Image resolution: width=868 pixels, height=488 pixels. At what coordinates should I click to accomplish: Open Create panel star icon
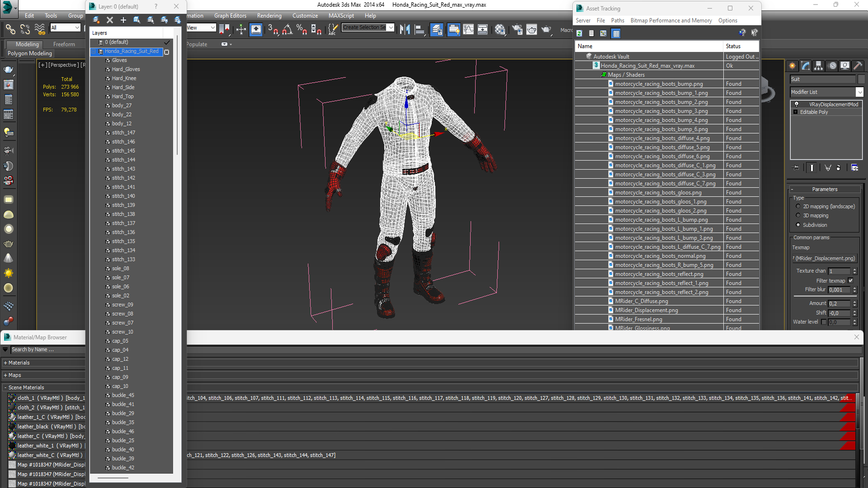(793, 66)
